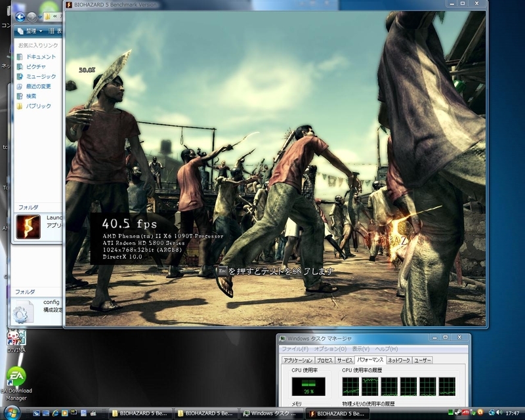Open パブリック favorite link

(x=34, y=106)
